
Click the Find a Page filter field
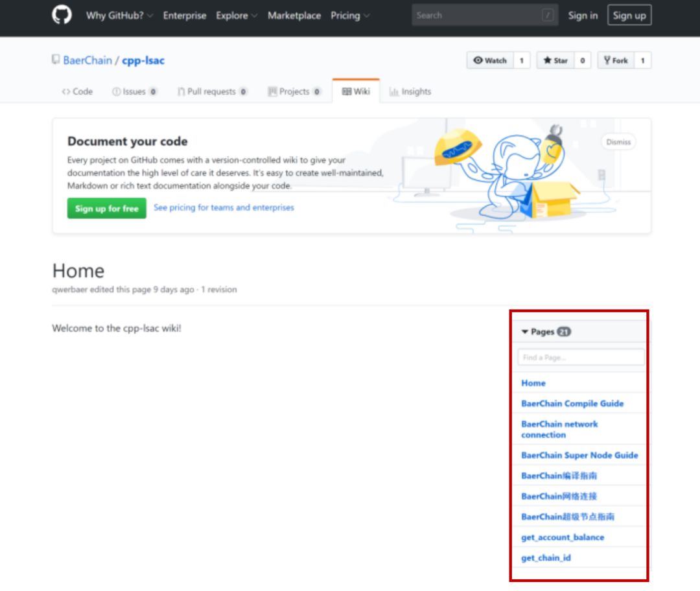pos(581,357)
